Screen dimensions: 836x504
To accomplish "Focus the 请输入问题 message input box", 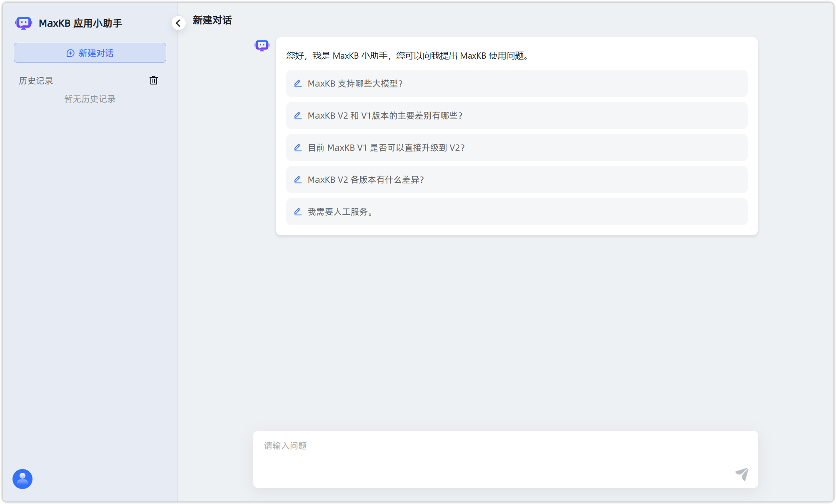I will pyautogui.click(x=505, y=459).
